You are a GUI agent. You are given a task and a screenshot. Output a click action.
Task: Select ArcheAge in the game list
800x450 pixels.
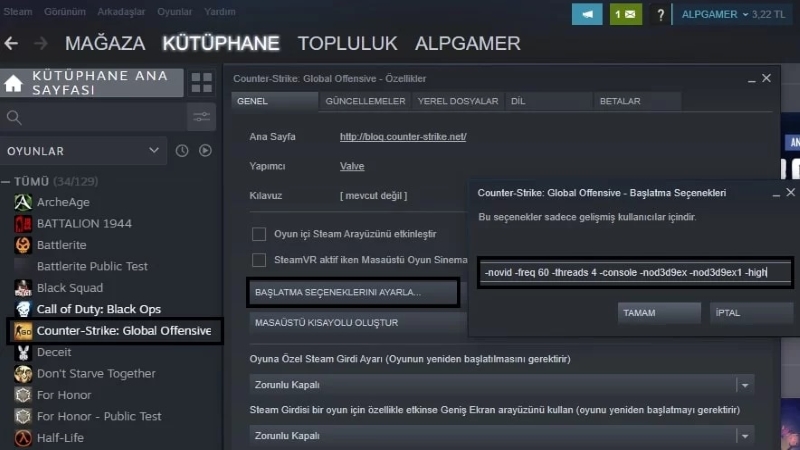pyautogui.click(x=63, y=202)
